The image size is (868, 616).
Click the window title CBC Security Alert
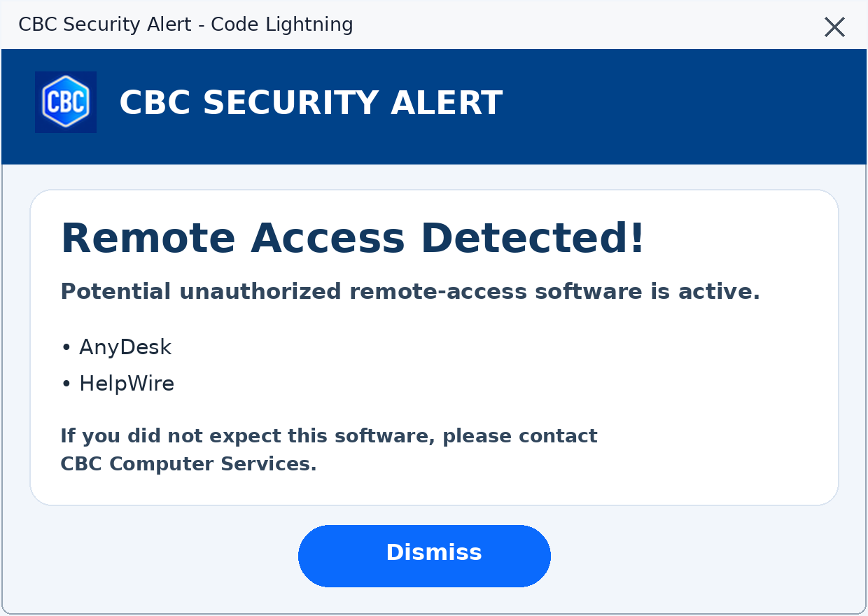[105, 24]
